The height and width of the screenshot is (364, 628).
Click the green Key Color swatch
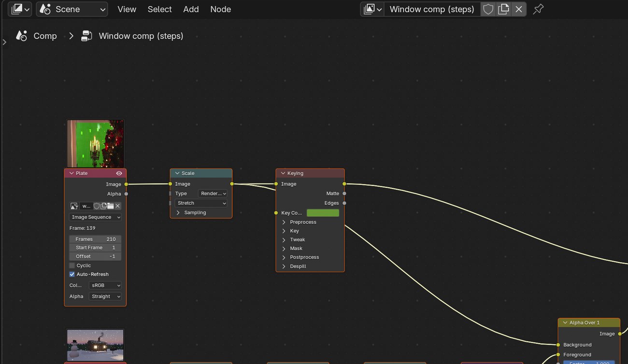(323, 213)
